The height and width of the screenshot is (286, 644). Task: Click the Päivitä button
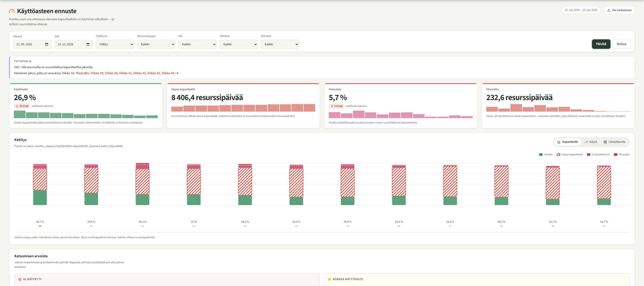[601, 44]
